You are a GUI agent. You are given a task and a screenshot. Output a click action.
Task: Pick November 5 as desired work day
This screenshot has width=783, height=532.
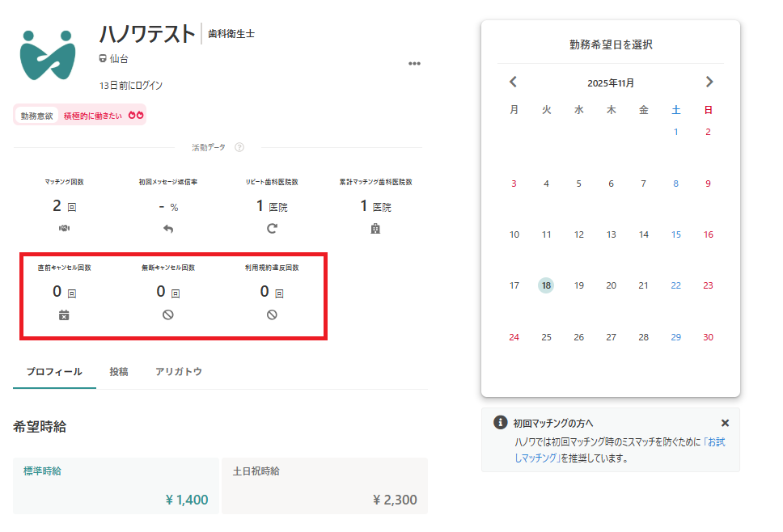(x=578, y=184)
